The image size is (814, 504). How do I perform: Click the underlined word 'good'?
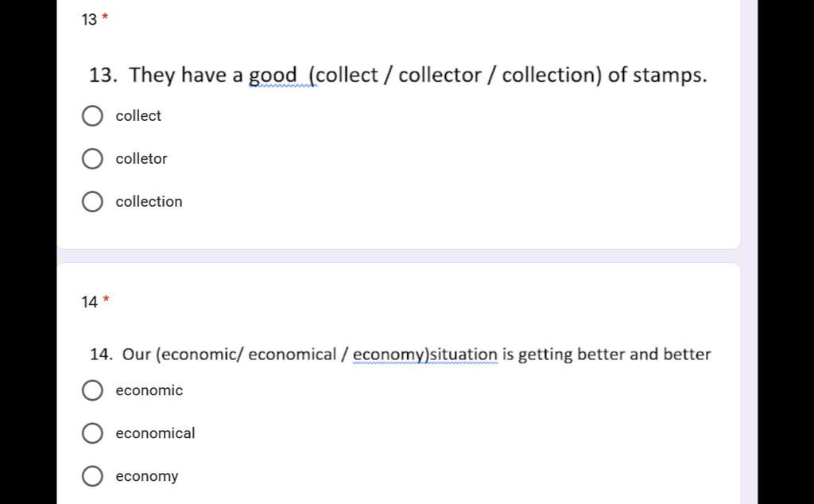tap(273, 76)
